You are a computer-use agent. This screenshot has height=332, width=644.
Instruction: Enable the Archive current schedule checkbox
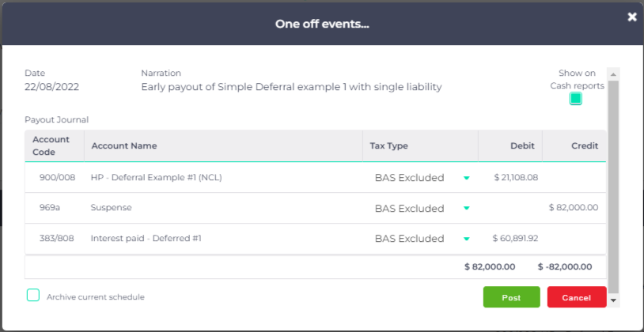coord(33,295)
